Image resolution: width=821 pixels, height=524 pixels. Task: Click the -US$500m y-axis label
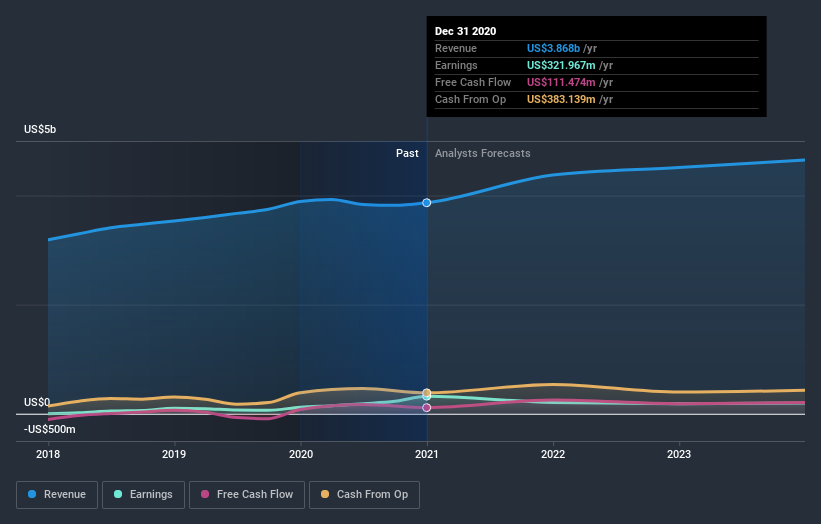tap(50, 429)
